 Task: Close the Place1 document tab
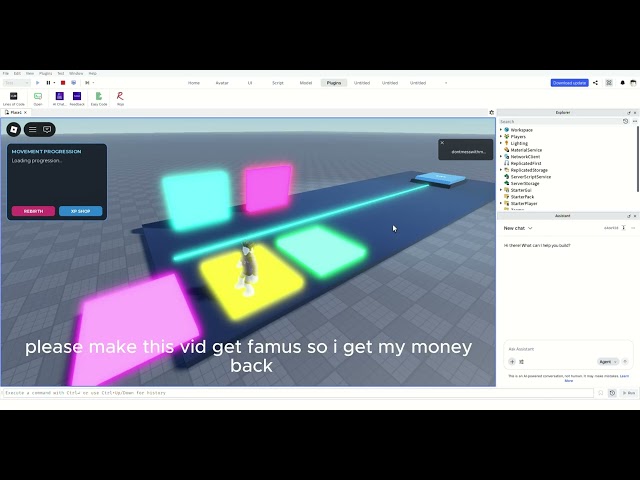click(25, 113)
